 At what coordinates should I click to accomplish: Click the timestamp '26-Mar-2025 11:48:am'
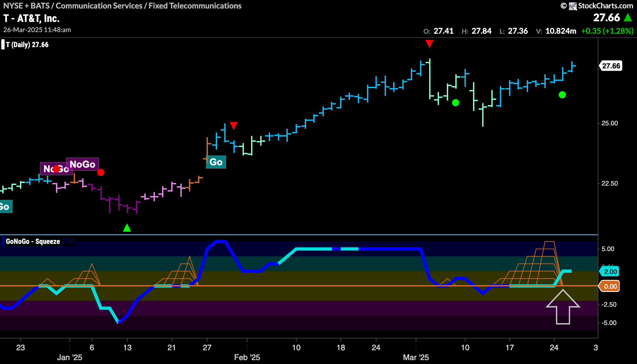(37, 30)
